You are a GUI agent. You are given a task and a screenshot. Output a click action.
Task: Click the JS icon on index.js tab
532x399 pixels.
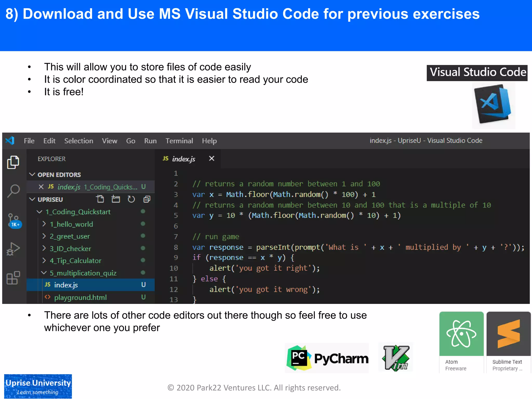(x=165, y=158)
